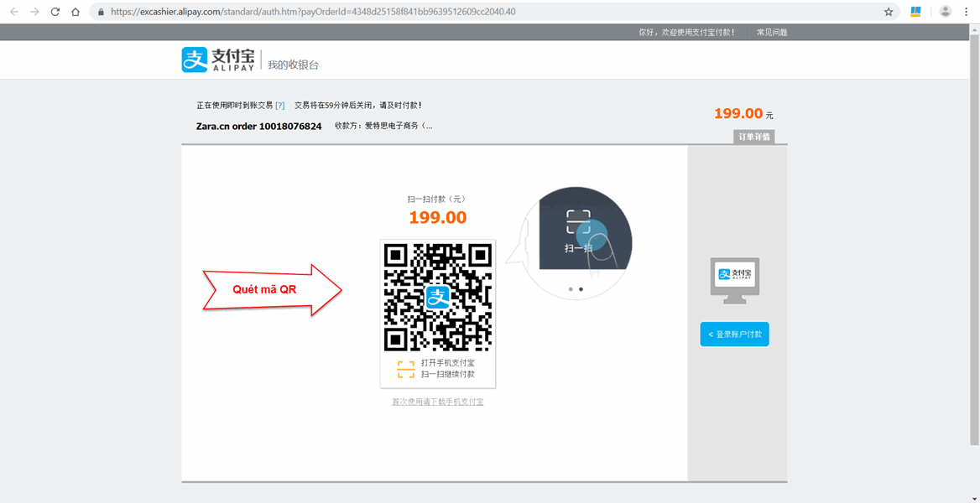This screenshot has width=980, height=503.
Task: Click the 你好，欢迎使用支付宝付款 greeting
Action: [687, 32]
